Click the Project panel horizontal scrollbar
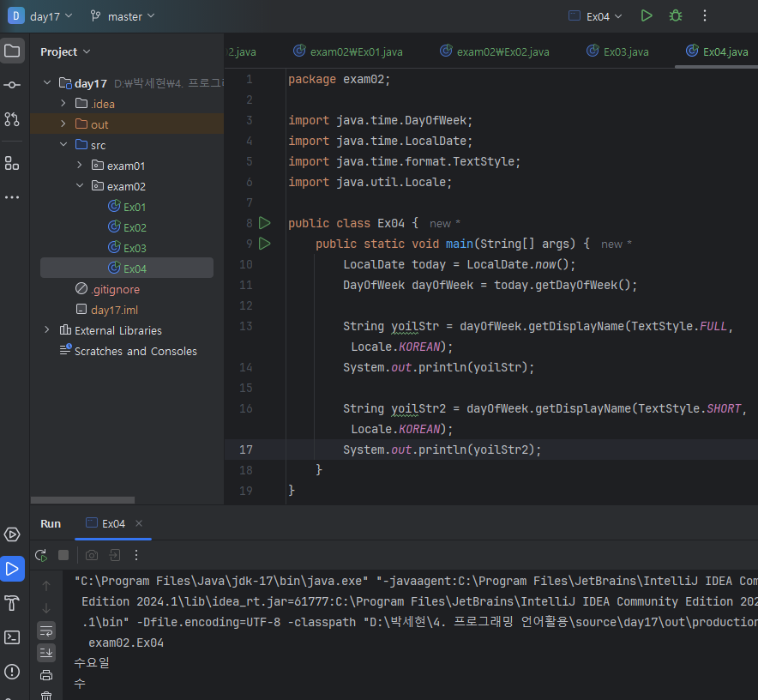758x700 pixels. (82, 499)
